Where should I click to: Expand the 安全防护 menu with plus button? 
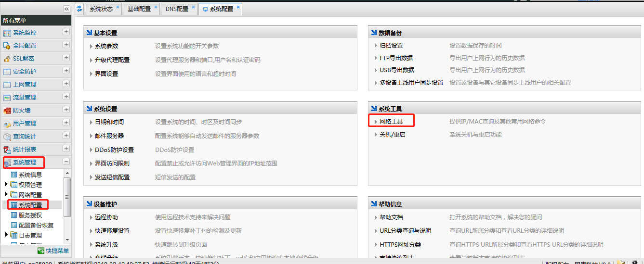(x=66, y=71)
